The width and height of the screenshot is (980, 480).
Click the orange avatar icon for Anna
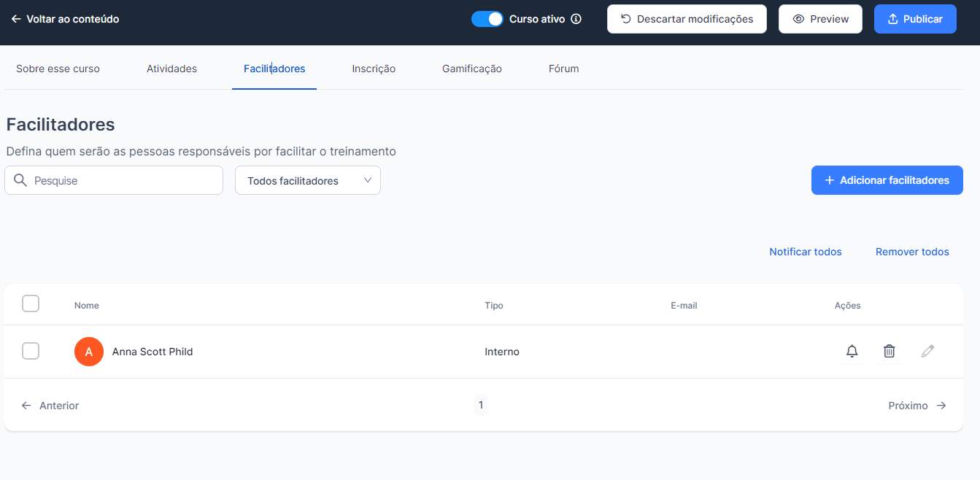point(89,352)
